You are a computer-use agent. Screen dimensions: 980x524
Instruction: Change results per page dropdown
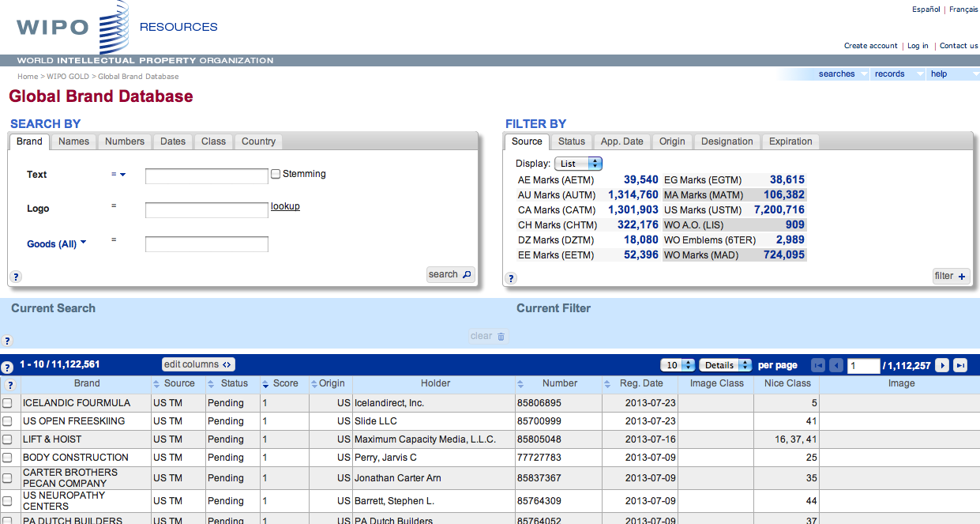point(678,365)
